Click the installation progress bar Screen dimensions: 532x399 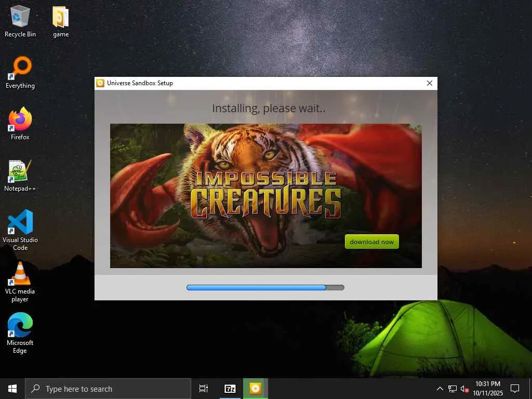pos(265,288)
